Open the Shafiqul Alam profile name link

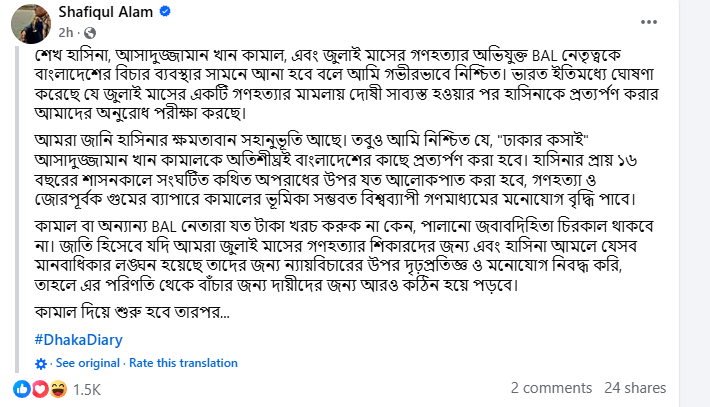[x=92, y=11]
